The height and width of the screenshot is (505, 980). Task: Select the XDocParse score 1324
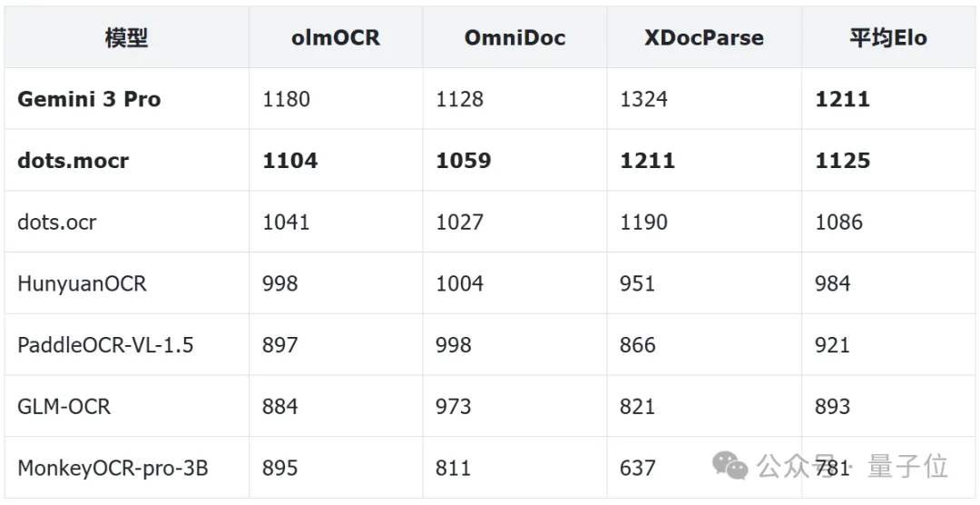[x=643, y=99]
